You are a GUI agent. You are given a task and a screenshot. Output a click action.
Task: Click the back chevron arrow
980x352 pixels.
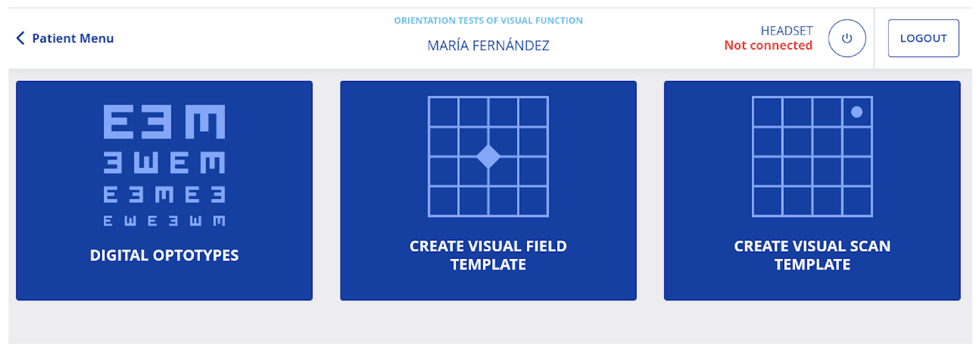pos(20,38)
